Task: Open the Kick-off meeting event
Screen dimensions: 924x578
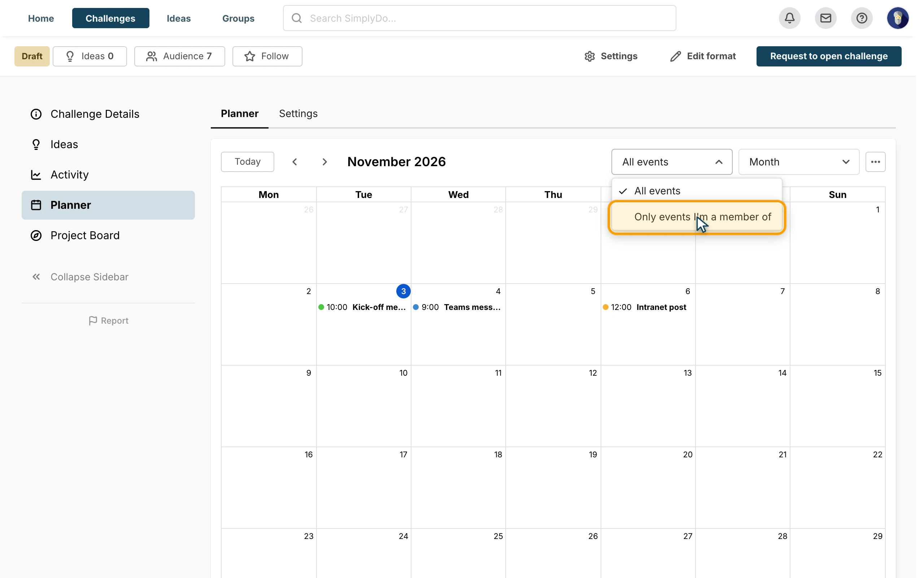Action: [x=362, y=307]
